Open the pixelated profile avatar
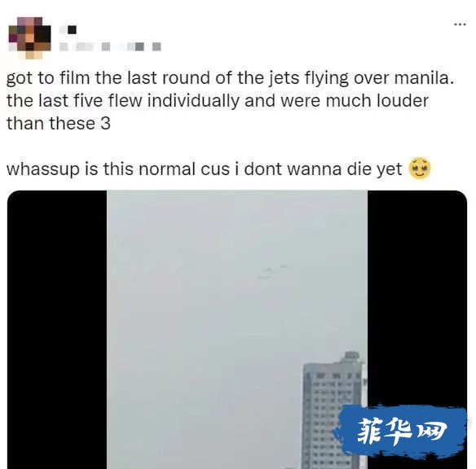This screenshot has height=469, width=476. [29, 37]
